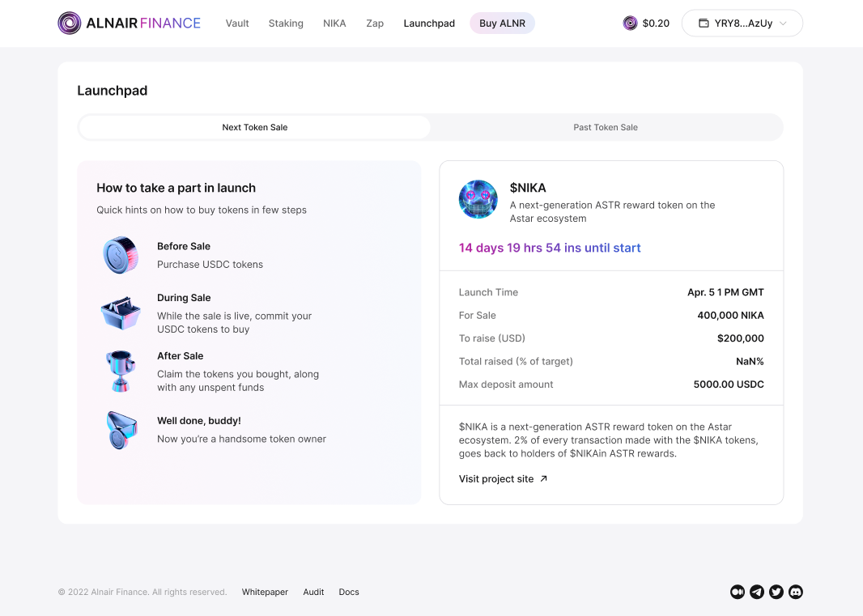Click the Max deposit amount label
Image resolution: width=863 pixels, height=616 pixels.
coord(506,384)
